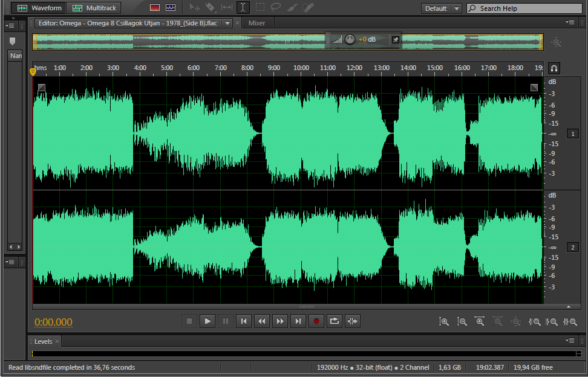Open the lower left panel options menu

10,262
